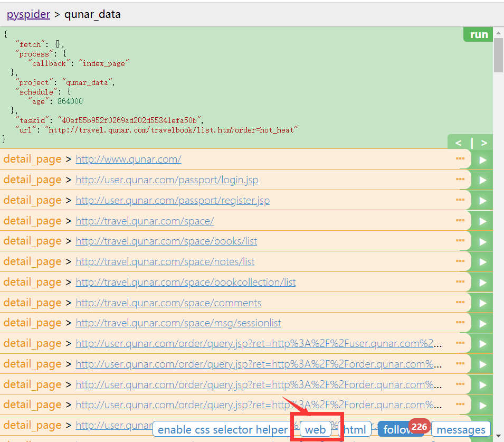Expand details for the www.qunar.com row
Viewport: 504px width, 442px height.
tap(460, 158)
